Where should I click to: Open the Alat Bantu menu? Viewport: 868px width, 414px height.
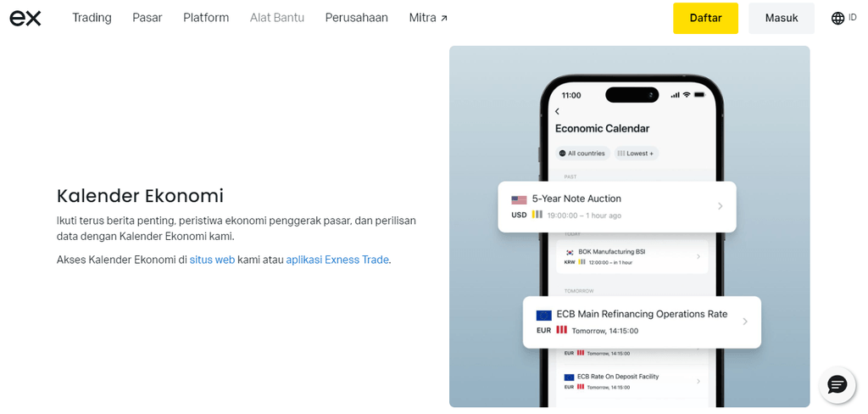tap(276, 18)
